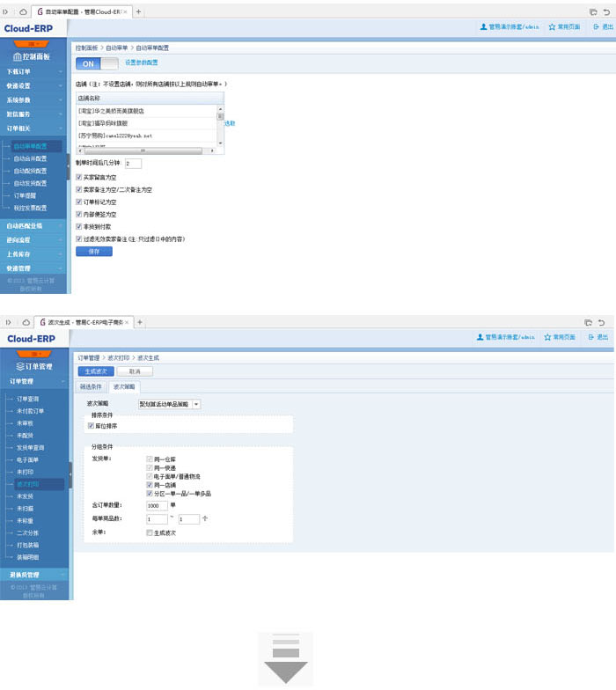The height and width of the screenshot is (690, 616).
Task: Expand the 退换货管理 sidebar section
Action: 34,575
